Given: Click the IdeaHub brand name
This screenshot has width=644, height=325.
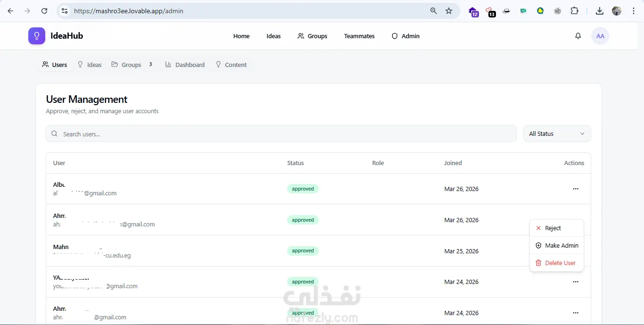Looking at the screenshot, I should [66, 36].
